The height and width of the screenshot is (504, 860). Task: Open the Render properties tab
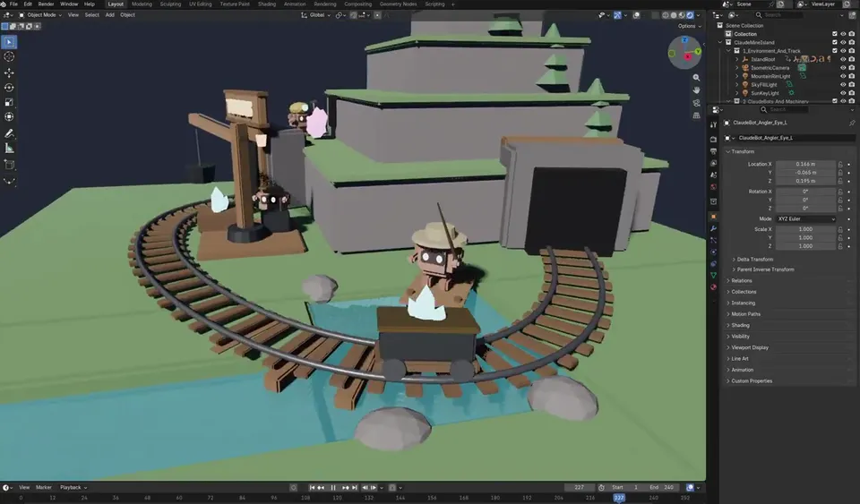point(714,140)
